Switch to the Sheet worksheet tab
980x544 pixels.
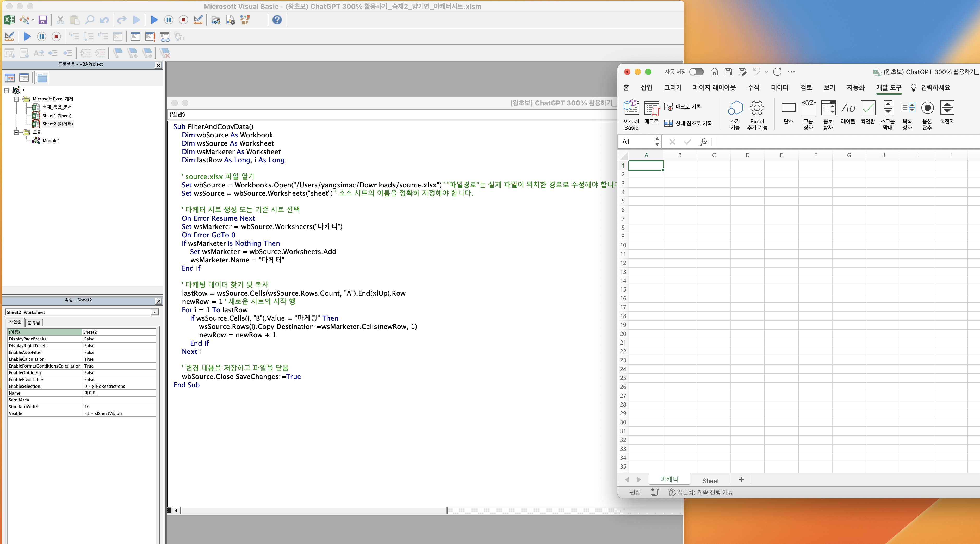(x=710, y=480)
